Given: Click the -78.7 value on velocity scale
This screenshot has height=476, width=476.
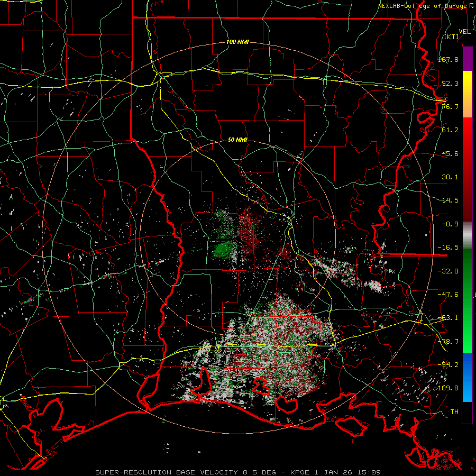Looking at the screenshot, I should (x=448, y=342).
